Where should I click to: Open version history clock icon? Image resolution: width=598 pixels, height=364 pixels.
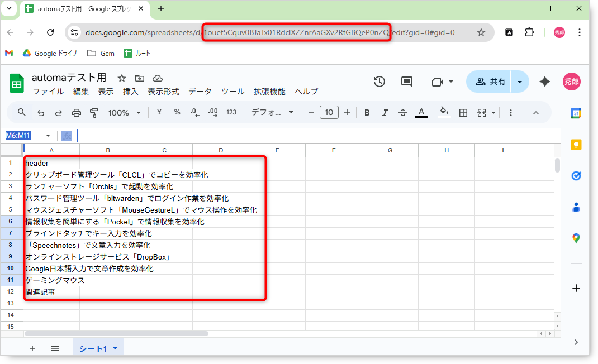(x=379, y=82)
